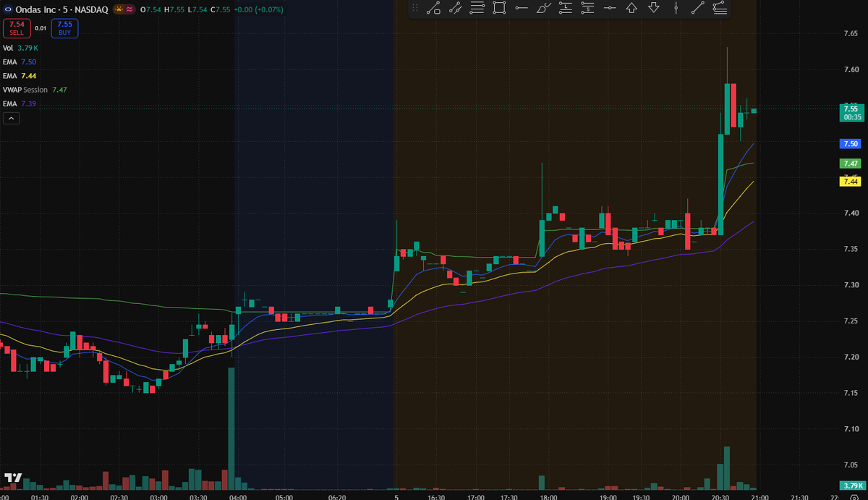This screenshot has width=868, height=500.
Task: Select the trend-based Fib extension tool
Action: 720,9
